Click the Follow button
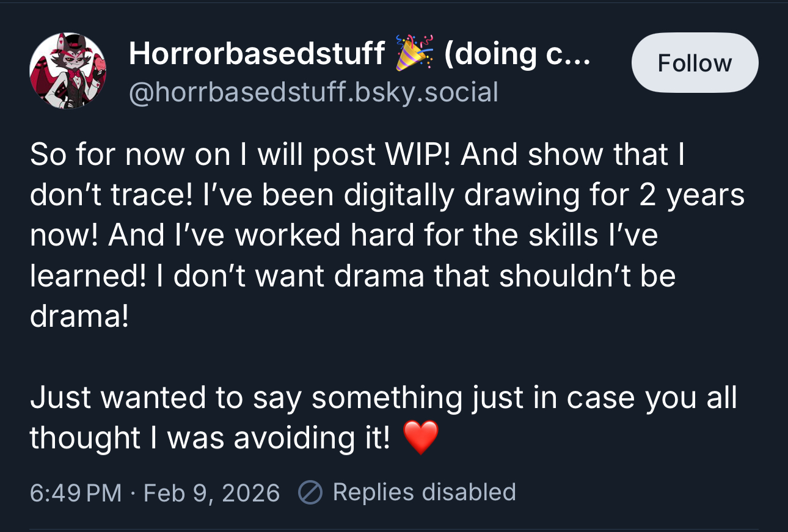 pyautogui.click(x=695, y=63)
